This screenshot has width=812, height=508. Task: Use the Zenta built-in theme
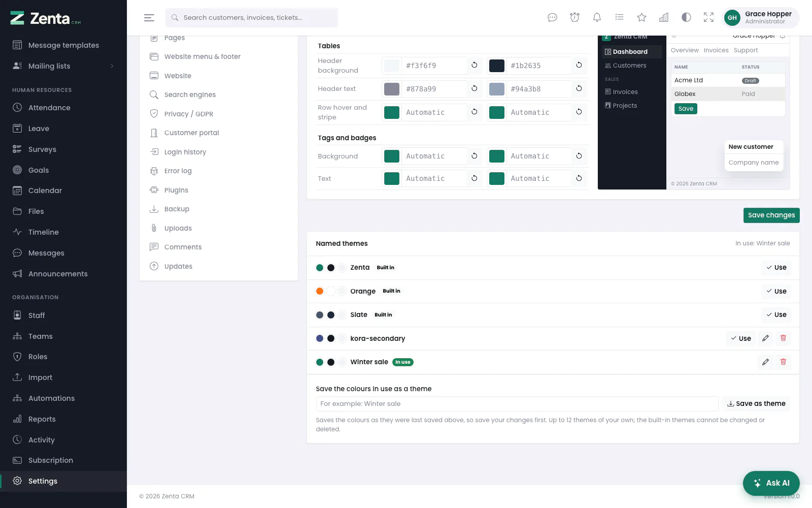click(776, 268)
